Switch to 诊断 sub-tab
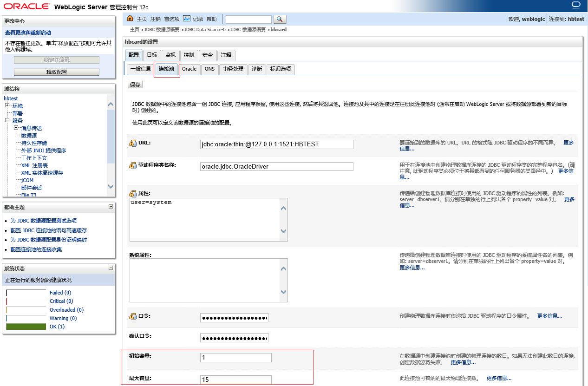 257,69
